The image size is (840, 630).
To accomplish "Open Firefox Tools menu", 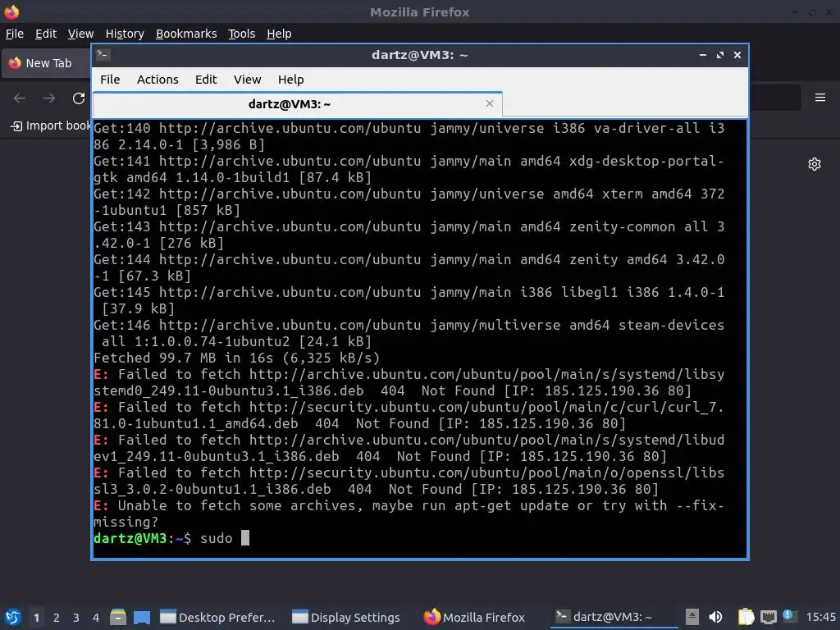I will click(x=242, y=34).
